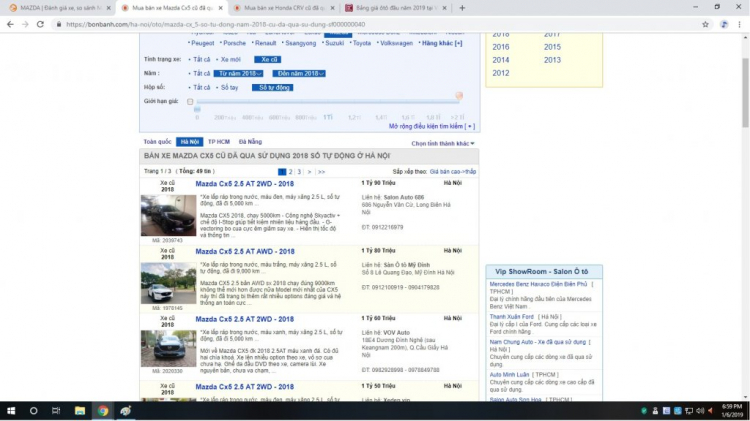The height and width of the screenshot is (421, 750).
Task: Open Cortana search circle on taskbar
Action: (x=33, y=410)
